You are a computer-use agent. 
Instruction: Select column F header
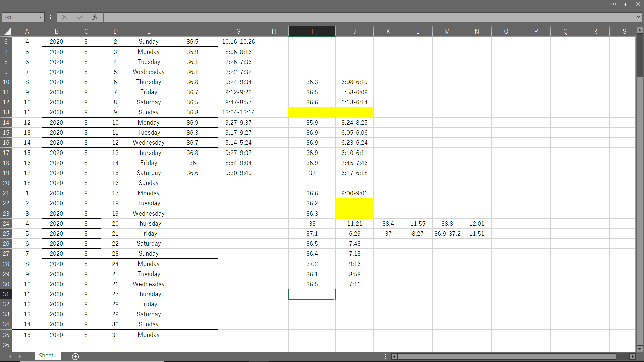coord(193,31)
